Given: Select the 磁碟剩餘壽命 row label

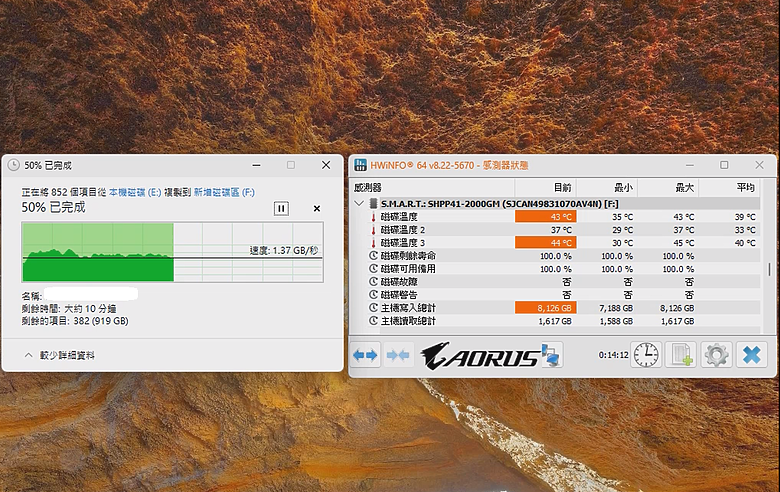Looking at the screenshot, I should (408, 256).
